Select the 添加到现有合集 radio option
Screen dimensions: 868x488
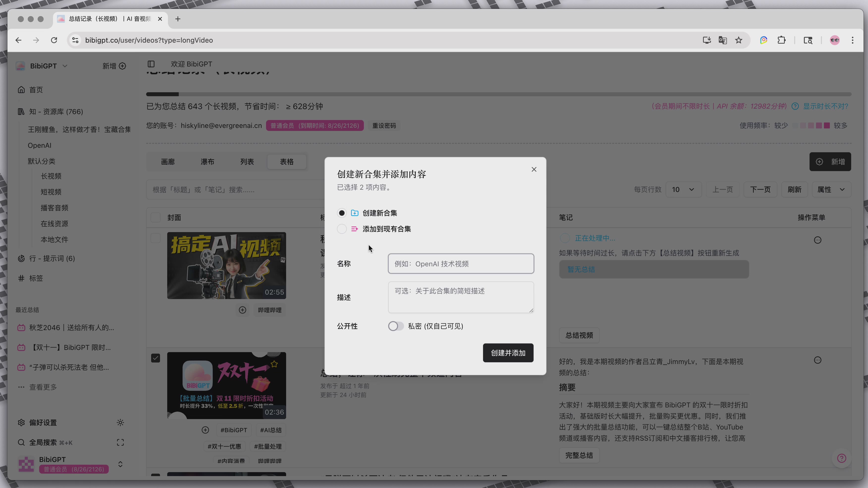342,229
